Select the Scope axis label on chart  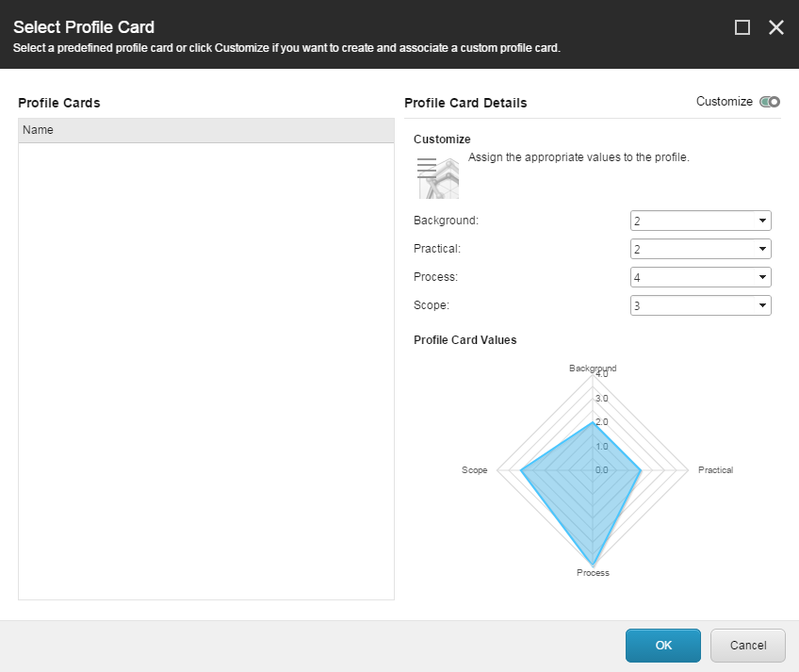tap(474, 469)
